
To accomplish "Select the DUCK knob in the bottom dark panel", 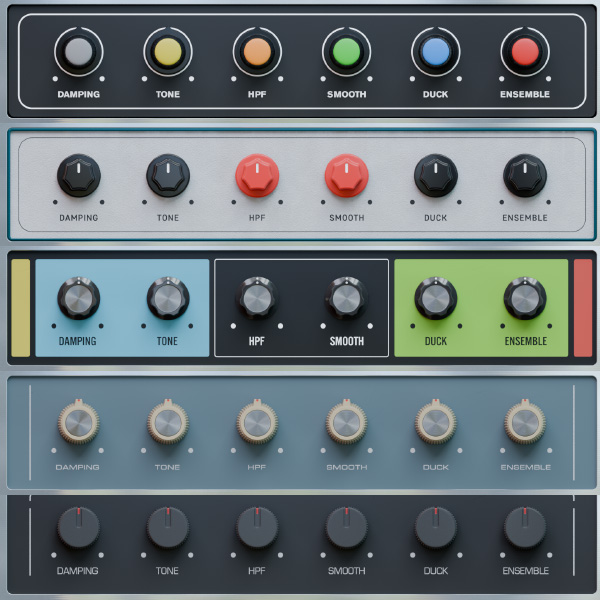I will [435, 528].
